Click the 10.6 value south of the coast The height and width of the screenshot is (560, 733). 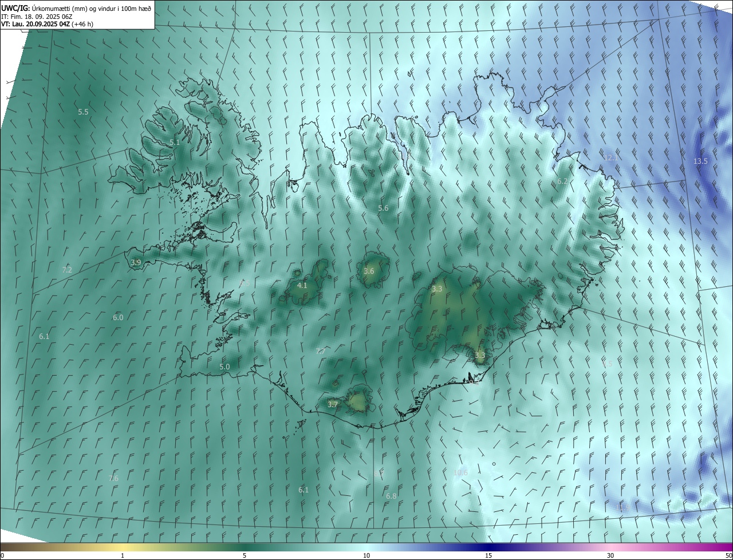[460, 472]
